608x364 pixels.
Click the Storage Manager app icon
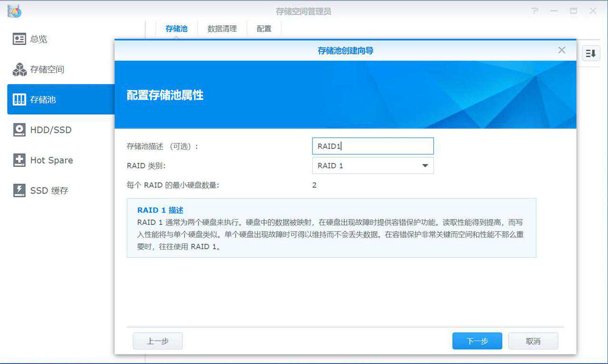(15, 11)
